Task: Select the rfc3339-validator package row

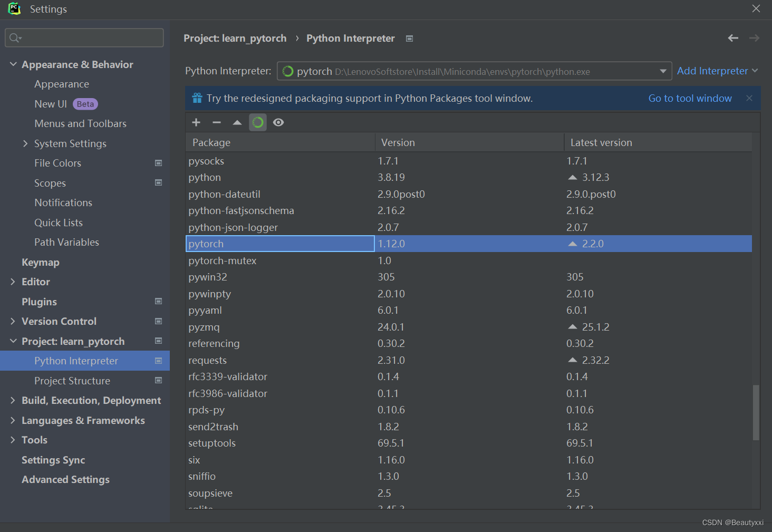Action: 469,376
